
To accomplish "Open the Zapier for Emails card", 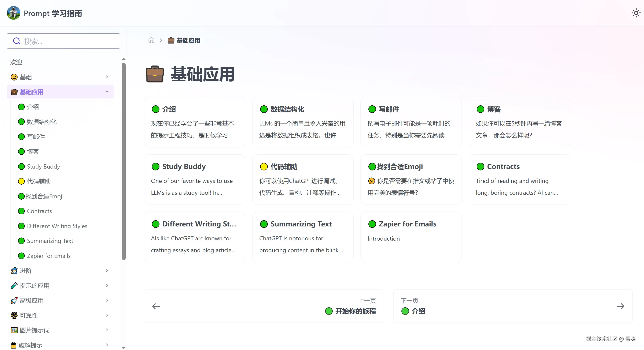I will [x=411, y=237].
